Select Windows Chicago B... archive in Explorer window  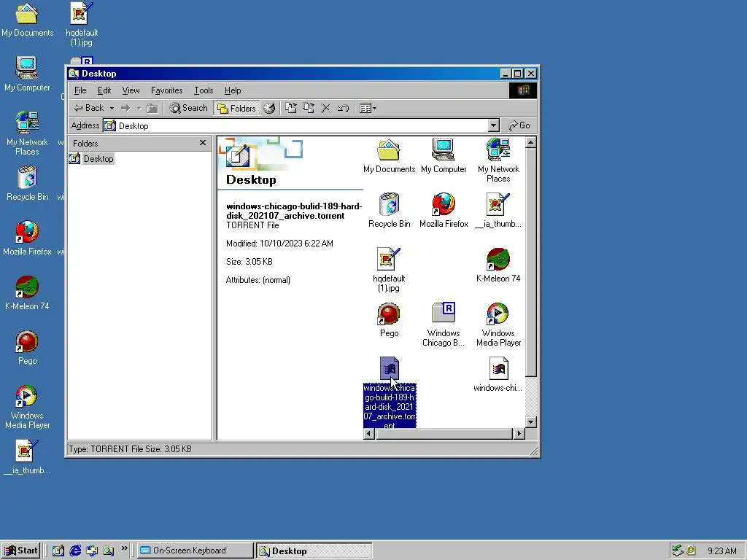444,324
